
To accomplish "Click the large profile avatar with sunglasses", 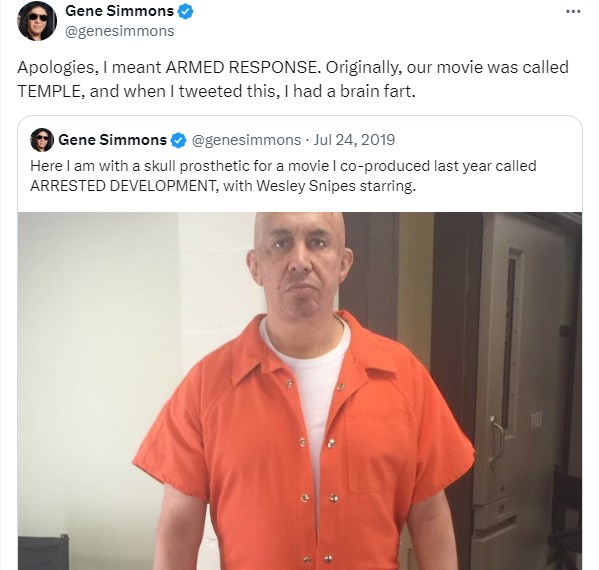I will click(37, 21).
